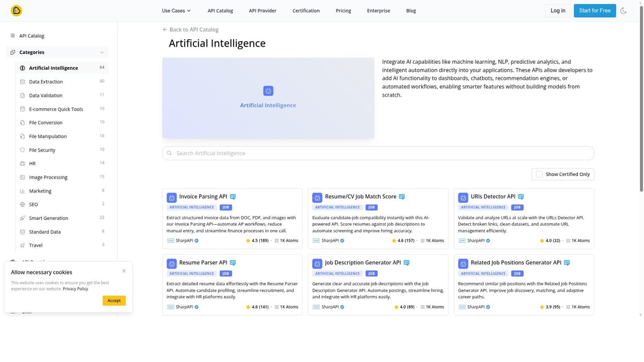Select the Smart Generation rocket icon
This screenshot has height=362, width=644.
pos(22,218)
